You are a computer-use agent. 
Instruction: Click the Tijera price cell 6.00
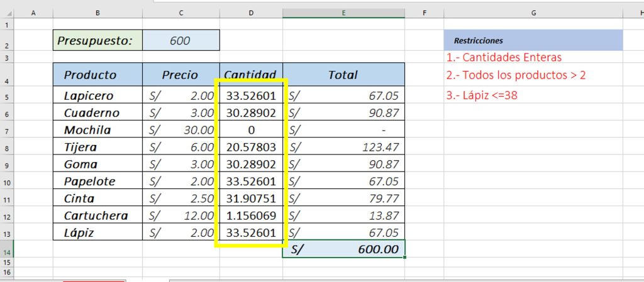(181, 147)
